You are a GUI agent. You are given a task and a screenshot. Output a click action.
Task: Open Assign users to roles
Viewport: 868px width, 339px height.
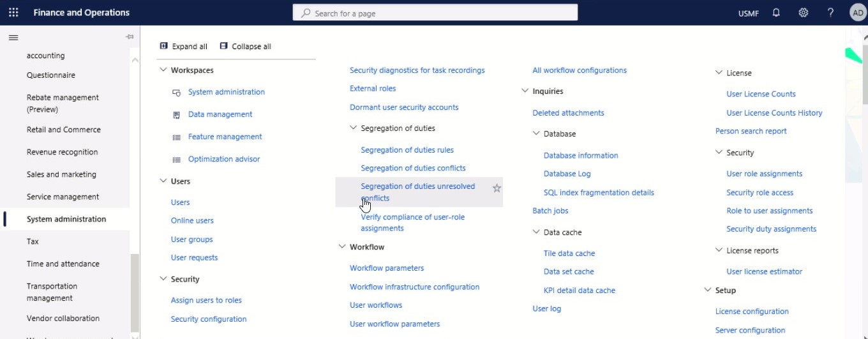(206, 300)
